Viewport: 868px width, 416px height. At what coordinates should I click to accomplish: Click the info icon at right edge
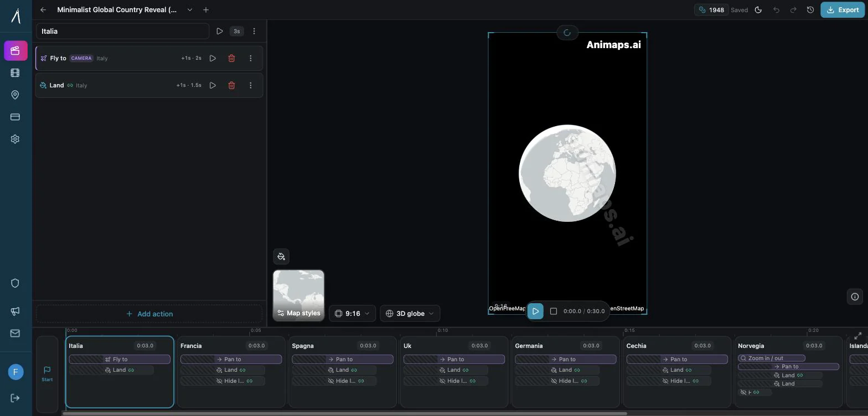click(855, 297)
